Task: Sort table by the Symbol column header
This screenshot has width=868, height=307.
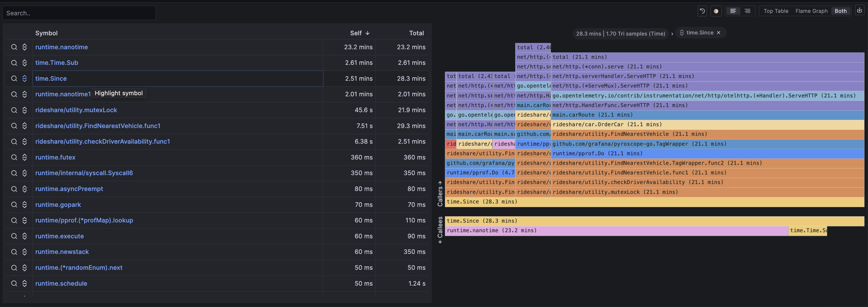Action: coord(47,33)
